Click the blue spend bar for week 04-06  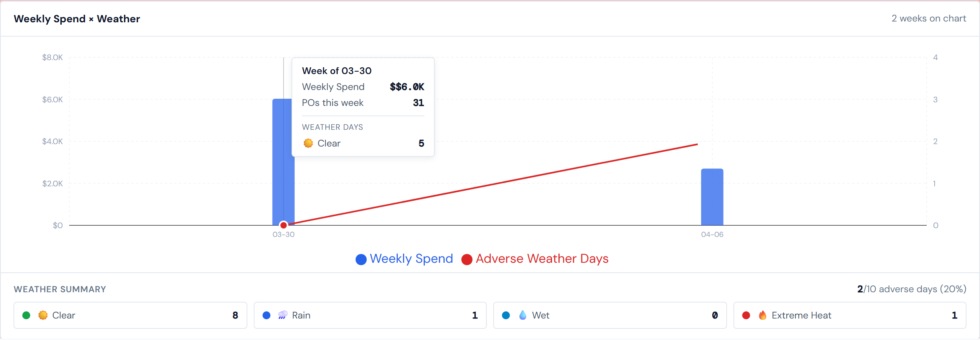[x=712, y=197]
